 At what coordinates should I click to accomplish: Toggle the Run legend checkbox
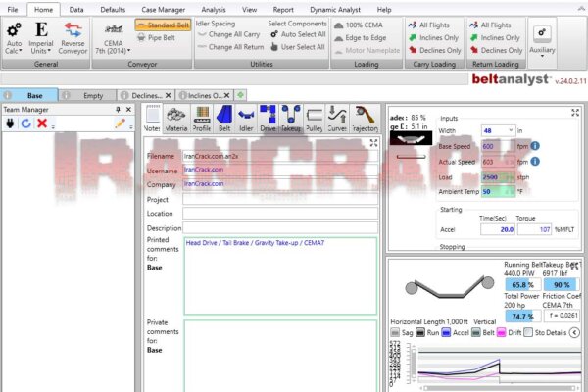click(420, 332)
